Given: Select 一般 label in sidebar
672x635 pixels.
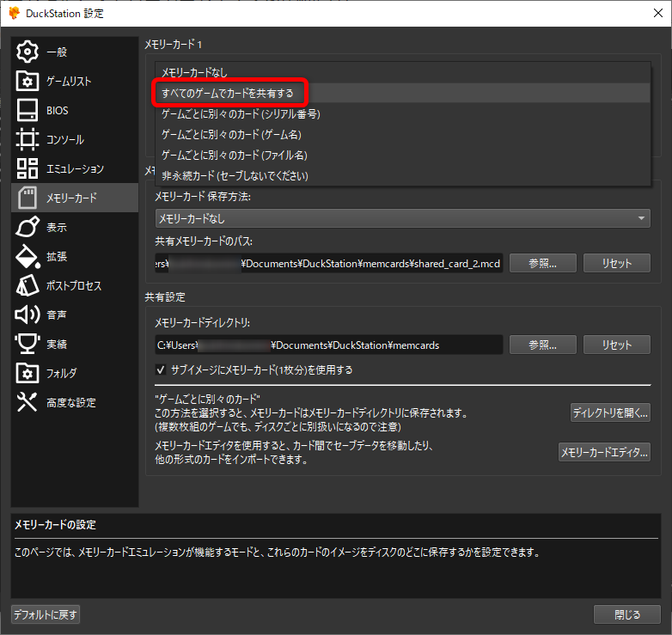Looking at the screenshot, I should 57,52.
